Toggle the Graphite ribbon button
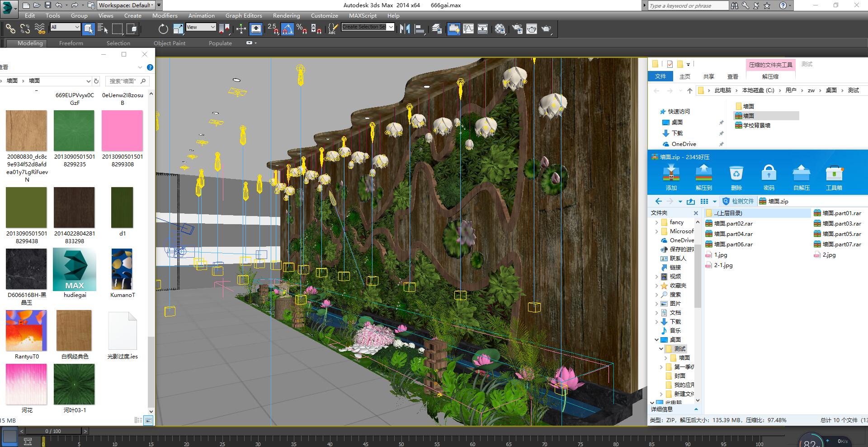This screenshot has height=447, width=868. tap(454, 29)
